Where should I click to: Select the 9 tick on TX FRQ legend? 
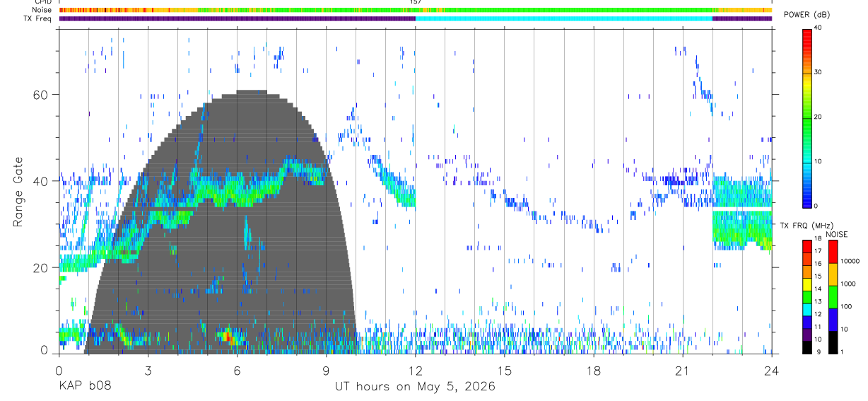[819, 351]
